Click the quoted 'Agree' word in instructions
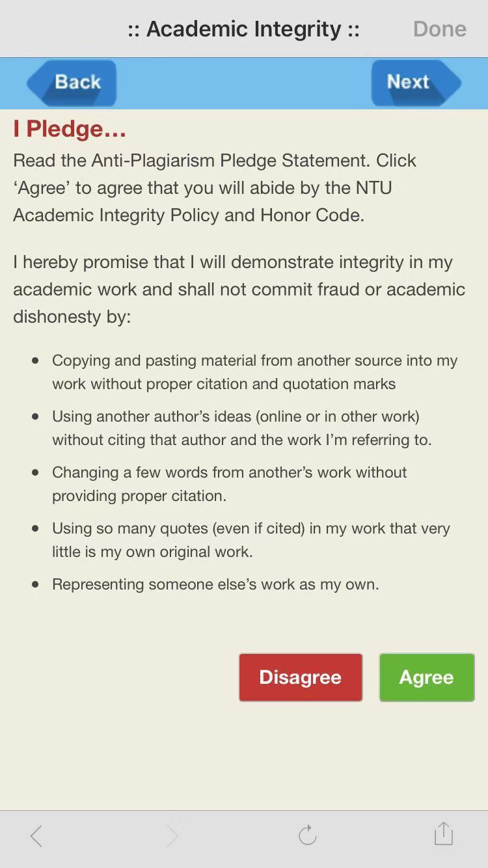This screenshot has height=868, width=488. (x=43, y=188)
